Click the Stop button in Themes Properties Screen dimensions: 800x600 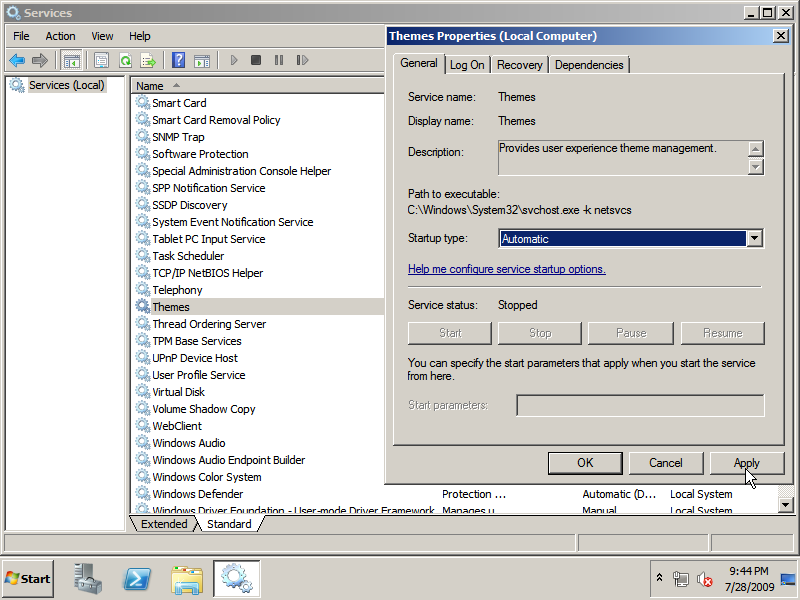(540, 333)
